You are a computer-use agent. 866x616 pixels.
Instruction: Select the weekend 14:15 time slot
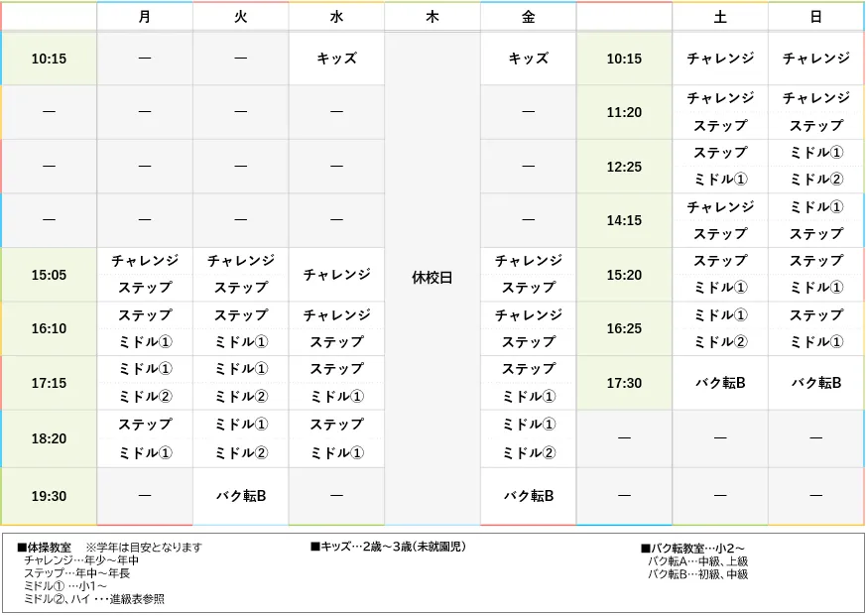click(x=624, y=220)
